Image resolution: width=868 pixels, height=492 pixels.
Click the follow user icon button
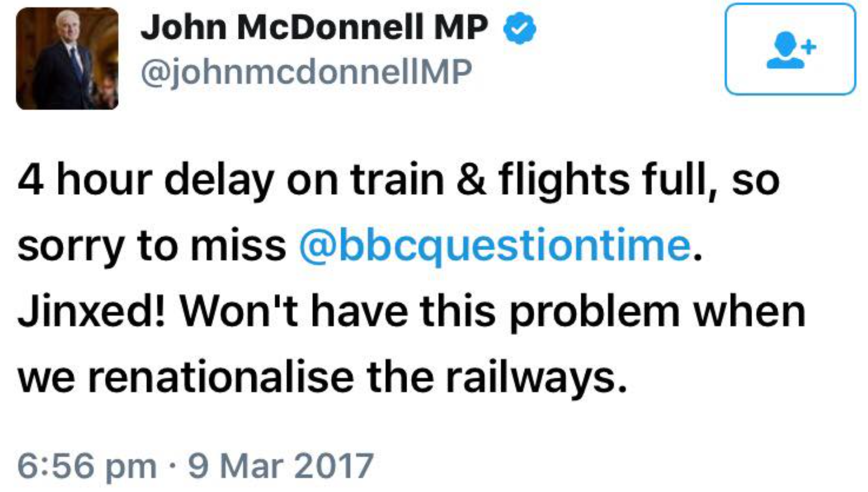tap(790, 49)
